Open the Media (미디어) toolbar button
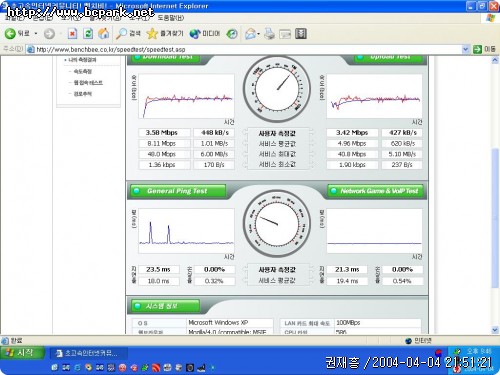The height and width of the screenshot is (375, 500). pos(205,34)
